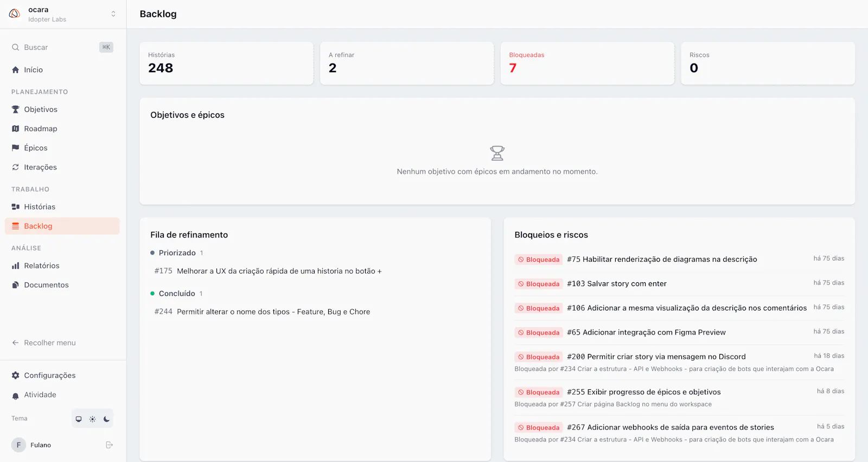Open #200 Permitir criar story via Discord
Viewport: 868px width, 462px height.
pos(656,357)
